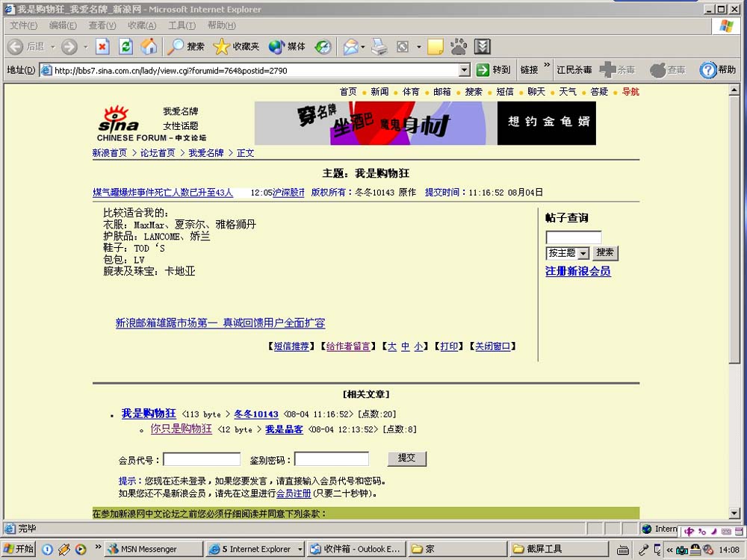The height and width of the screenshot is (560, 747).
Task: Click the paw print toolbar icon
Action: (459, 46)
